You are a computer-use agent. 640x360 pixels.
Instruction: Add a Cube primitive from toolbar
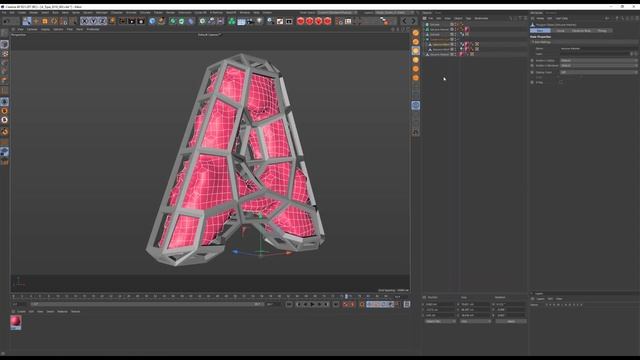click(152, 21)
